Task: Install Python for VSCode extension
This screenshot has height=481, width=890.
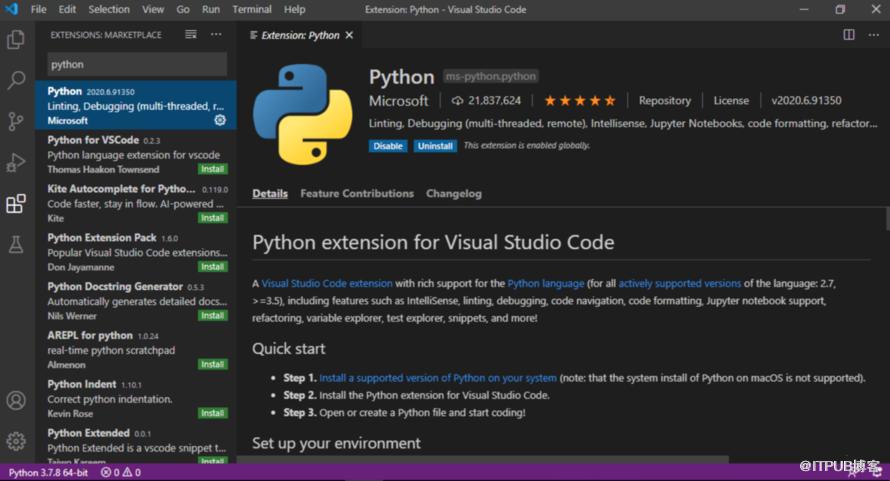Action: [212, 169]
